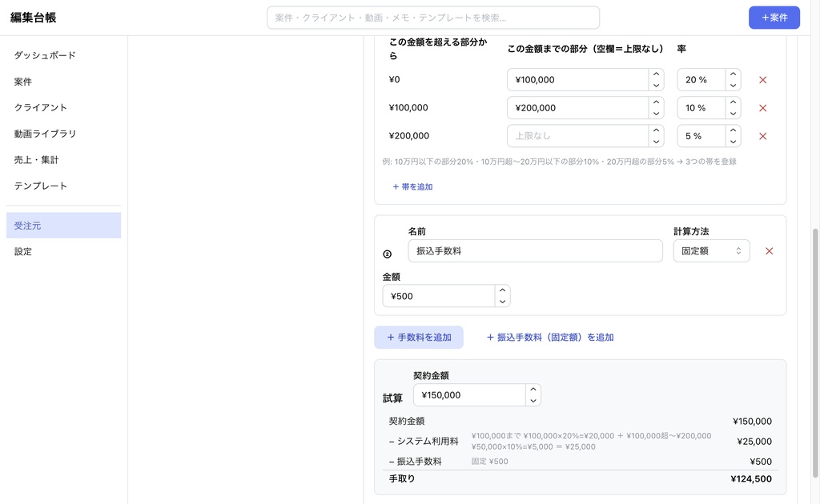Screen dimensions: 820x504
Task: Open 売上・集計 in the sidebar
Action: point(64,160)
